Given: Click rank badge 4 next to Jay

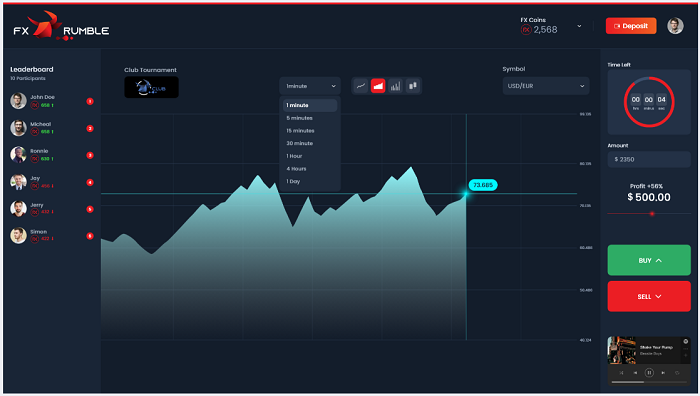Looking at the screenshot, I should tap(90, 182).
